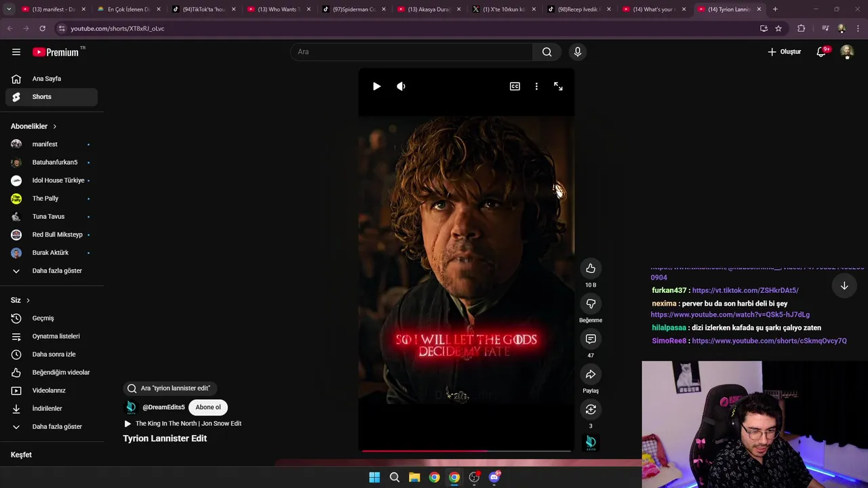Switch to the Spiderman TikTok tab
Screen dimensions: 868x488
[353, 9]
